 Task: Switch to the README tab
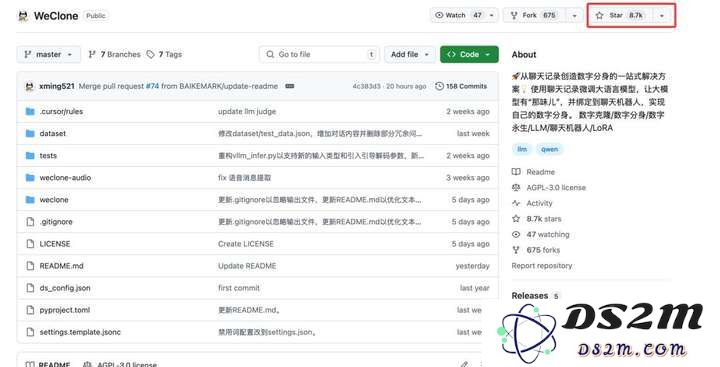pyautogui.click(x=48, y=364)
